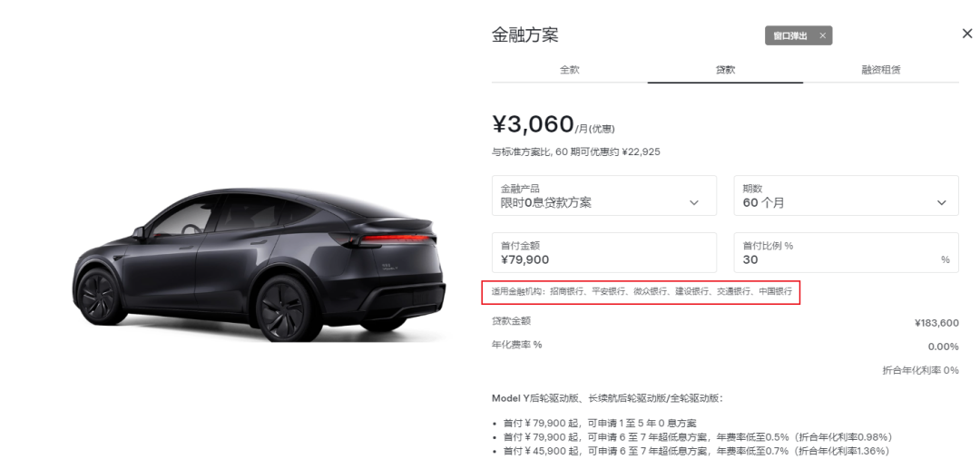Image resolution: width=980 pixels, height=469 pixels.
Task: Expand the 限时0息贷款方案 product dropdown
Action: click(x=604, y=195)
